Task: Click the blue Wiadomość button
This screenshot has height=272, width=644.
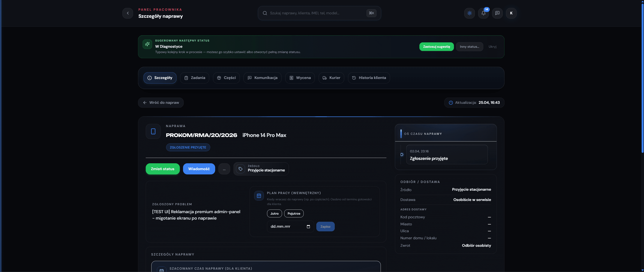Action: (x=199, y=169)
